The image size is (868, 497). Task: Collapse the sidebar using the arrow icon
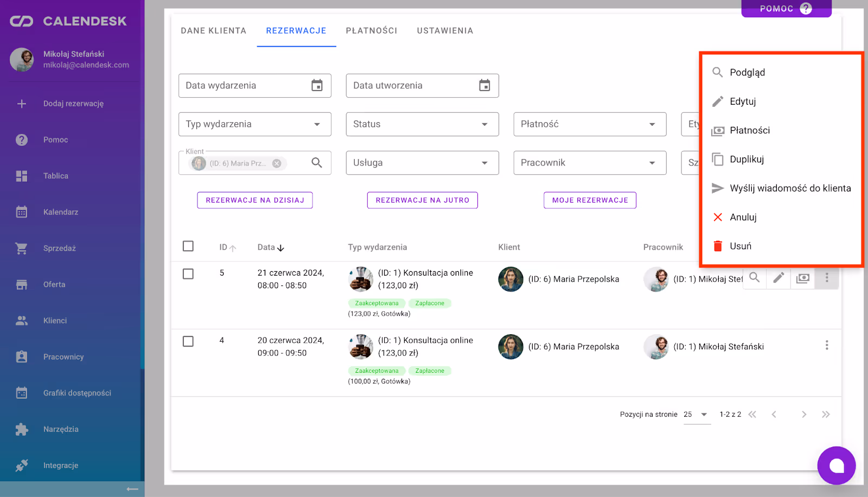[132, 489]
